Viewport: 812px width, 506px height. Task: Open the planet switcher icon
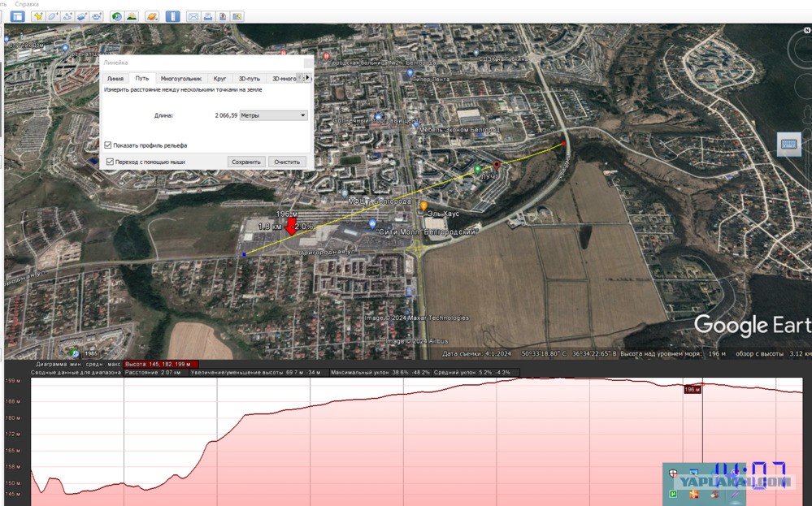click(152, 16)
